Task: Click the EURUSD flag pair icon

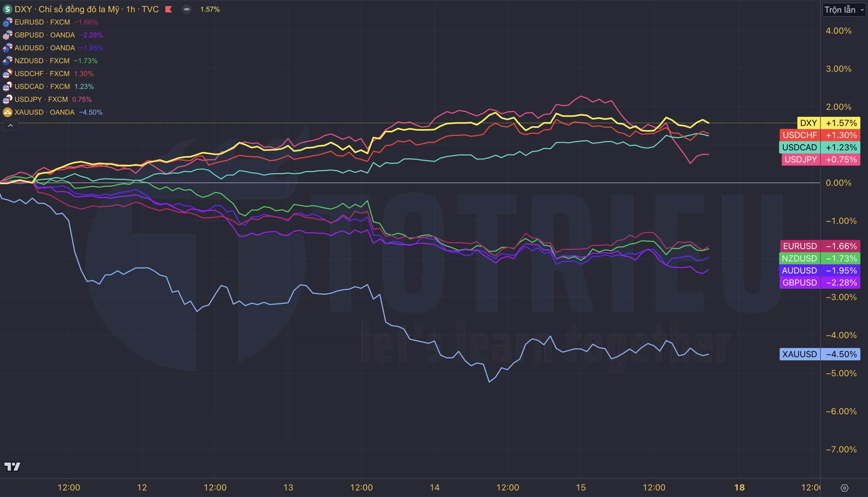Action: [7, 22]
